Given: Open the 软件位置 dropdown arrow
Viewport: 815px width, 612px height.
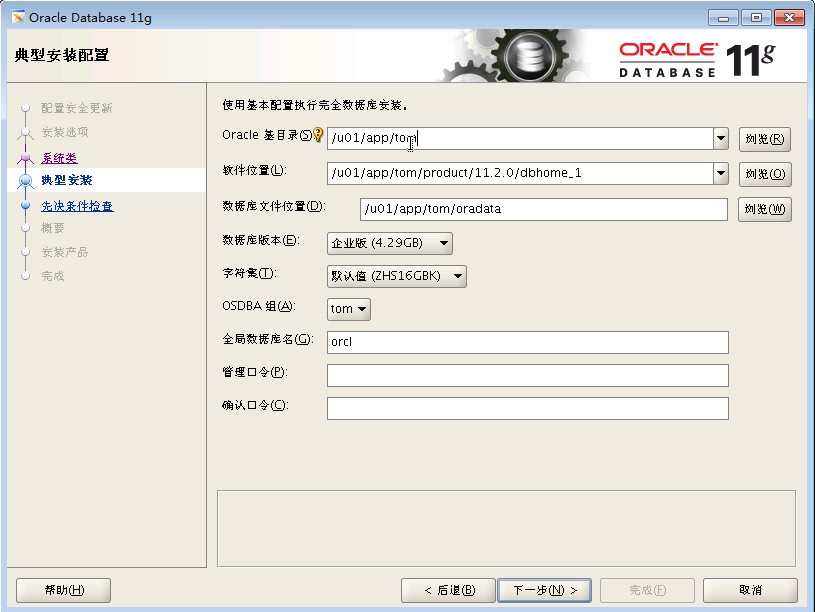Looking at the screenshot, I should (x=720, y=173).
